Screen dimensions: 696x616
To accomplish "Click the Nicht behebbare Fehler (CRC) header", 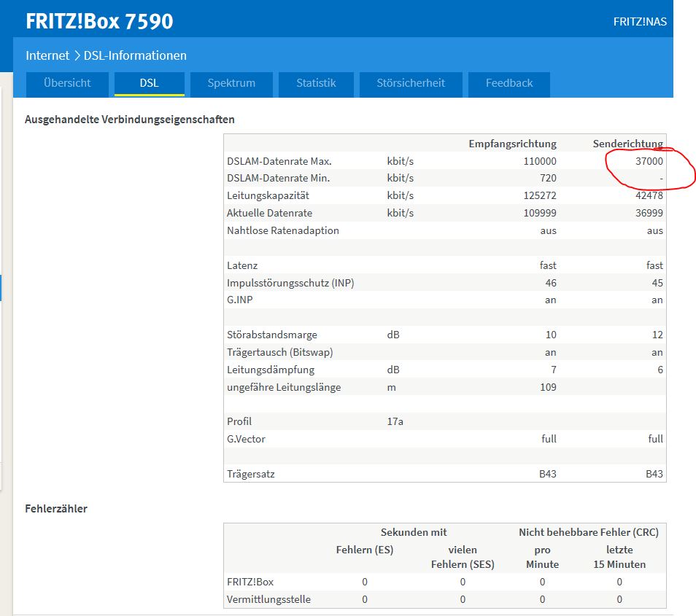I will (x=589, y=532).
